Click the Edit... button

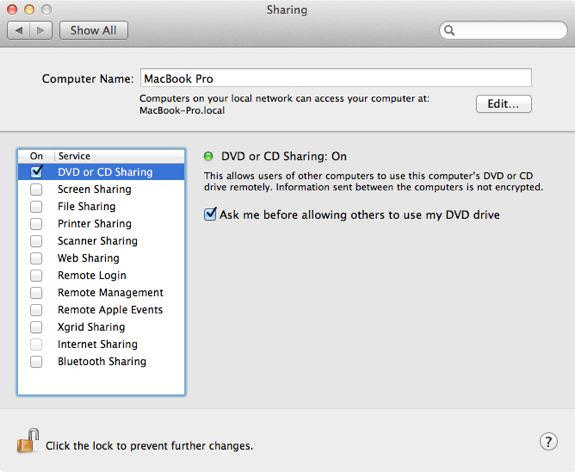point(503,104)
